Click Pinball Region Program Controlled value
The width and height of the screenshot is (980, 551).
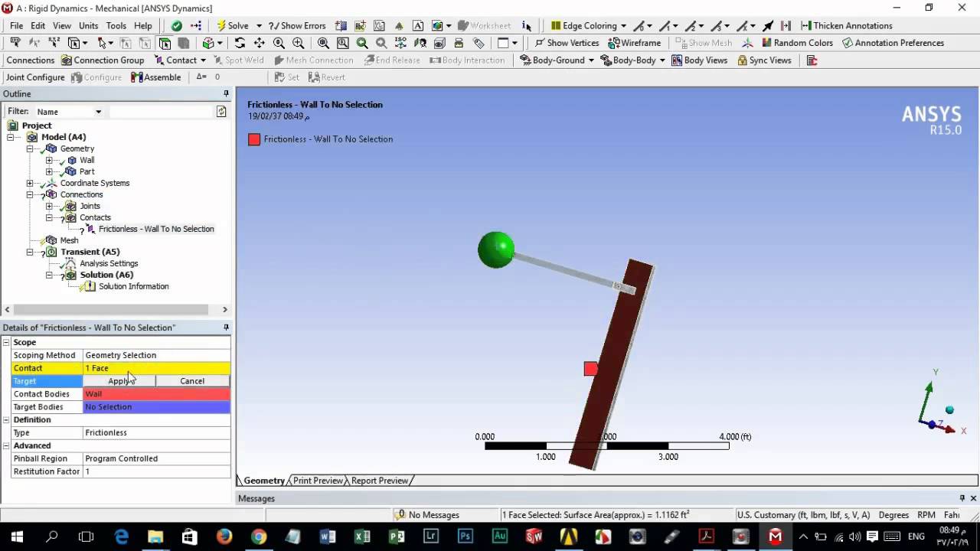pos(156,459)
